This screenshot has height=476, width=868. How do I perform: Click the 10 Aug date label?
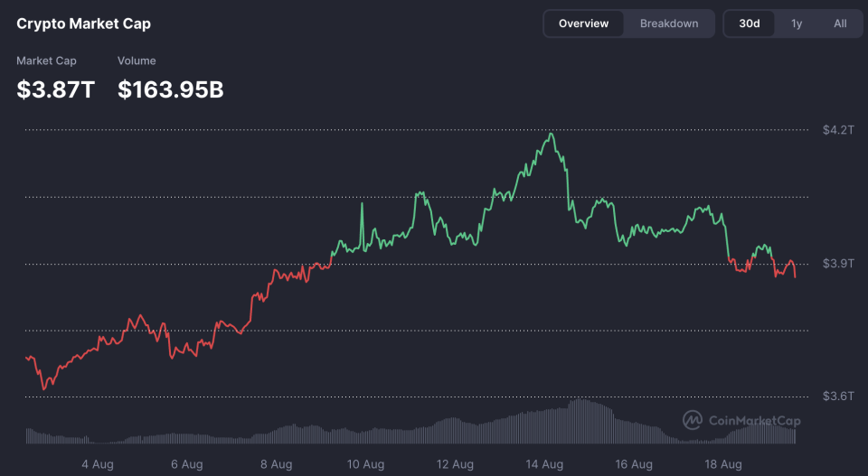click(x=364, y=464)
